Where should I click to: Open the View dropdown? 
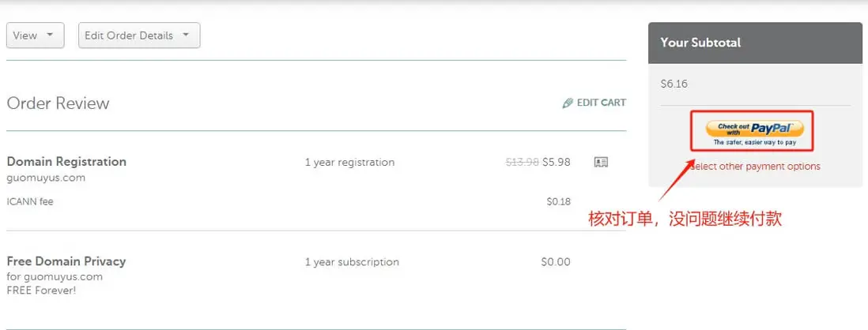pos(36,36)
